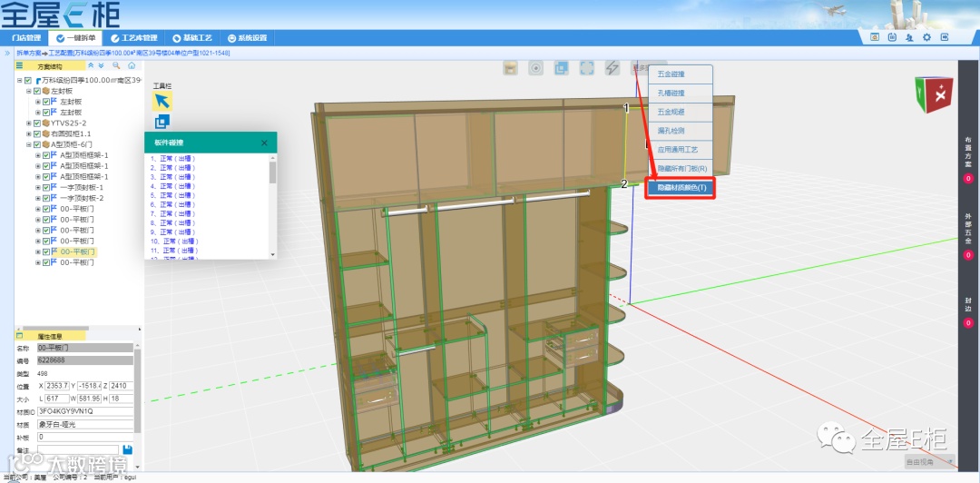Collapse the 万科缤纷四季 root node
The image size is (980, 483).
click(19, 81)
